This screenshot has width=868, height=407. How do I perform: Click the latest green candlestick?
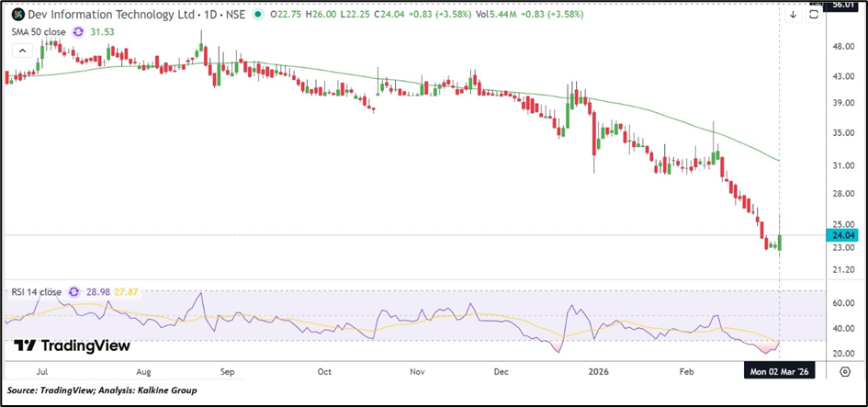(x=780, y=243)
